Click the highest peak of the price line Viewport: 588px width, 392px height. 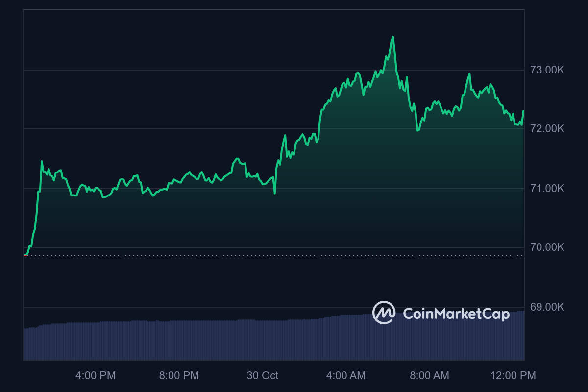click(x=393, y=37)
